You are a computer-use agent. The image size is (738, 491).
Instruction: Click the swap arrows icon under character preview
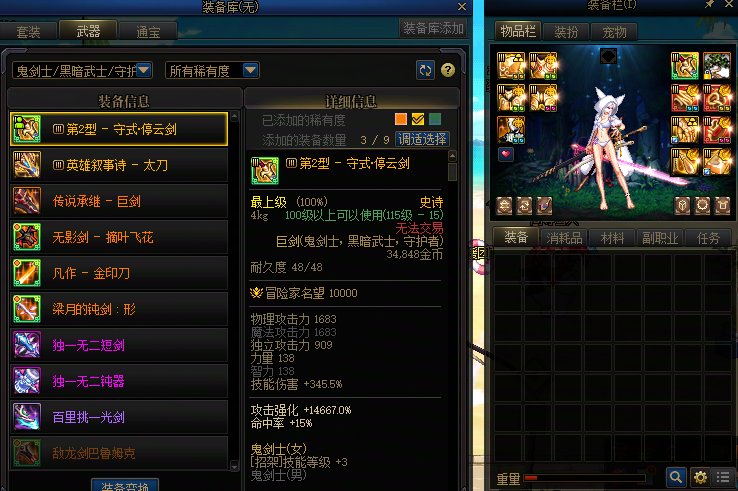(524, 205)
